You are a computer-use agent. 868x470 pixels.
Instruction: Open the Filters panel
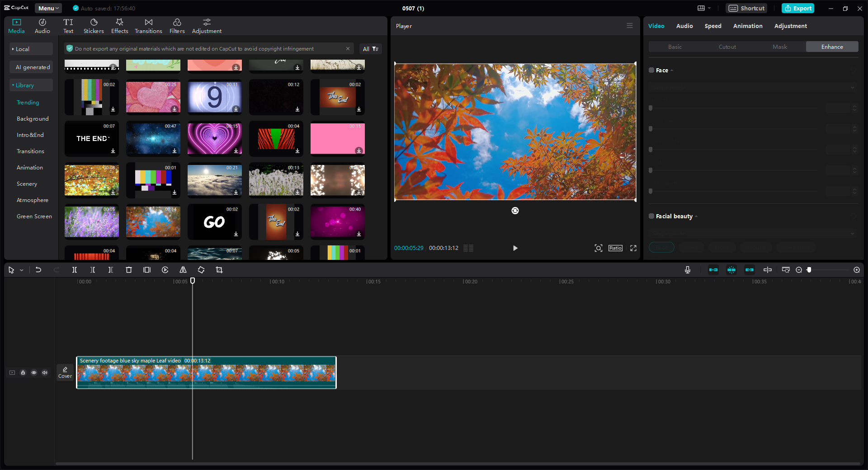(177, 25)
